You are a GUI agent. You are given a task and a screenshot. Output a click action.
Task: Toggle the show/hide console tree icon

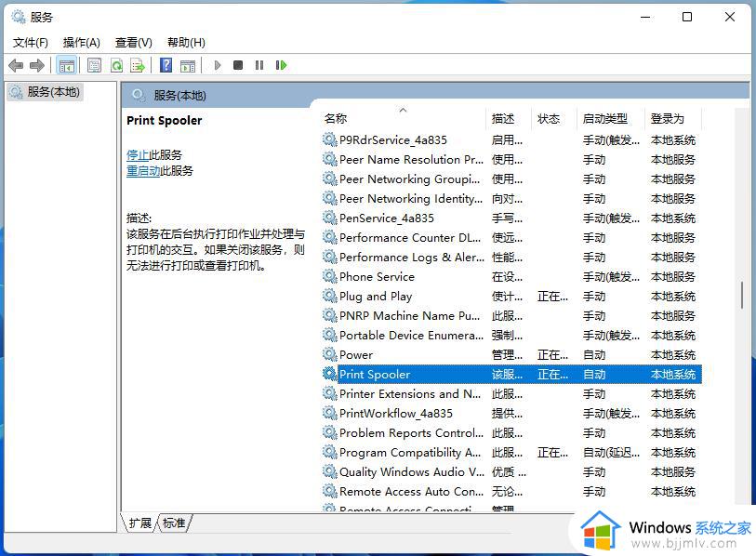[x=67, y=65]
